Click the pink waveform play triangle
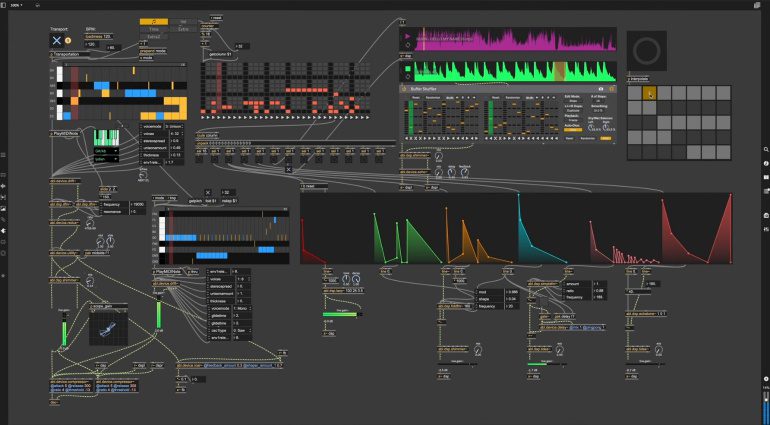The image size is (770, 425). (406, 37)
